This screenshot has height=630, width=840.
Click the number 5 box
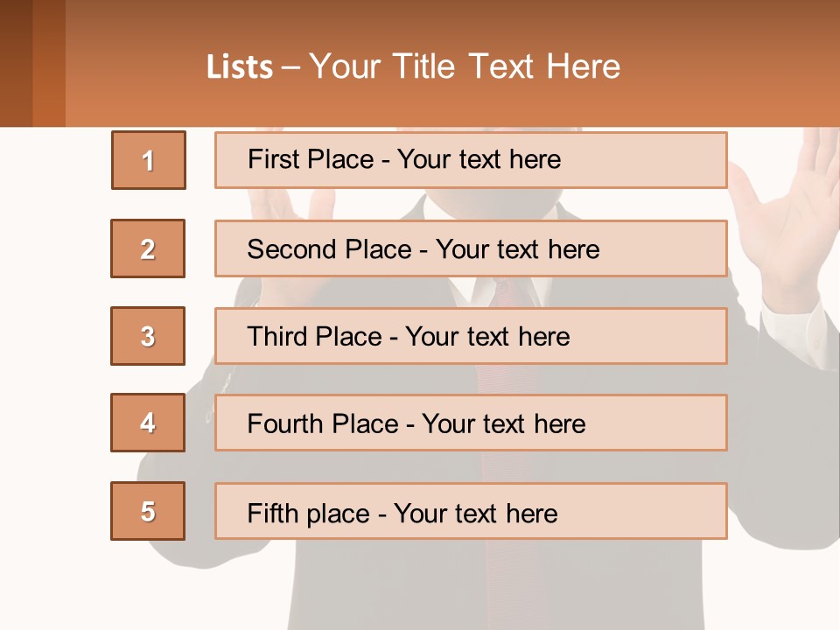point(148,511)
